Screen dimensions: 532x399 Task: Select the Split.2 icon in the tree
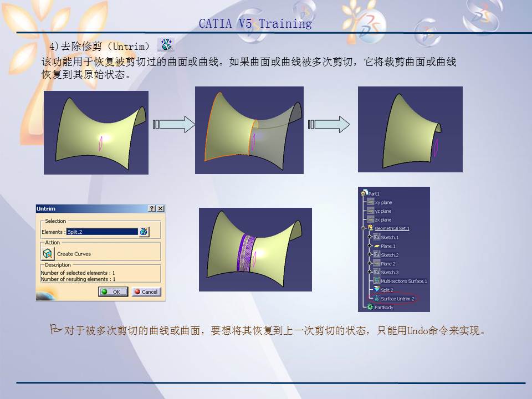377,289
